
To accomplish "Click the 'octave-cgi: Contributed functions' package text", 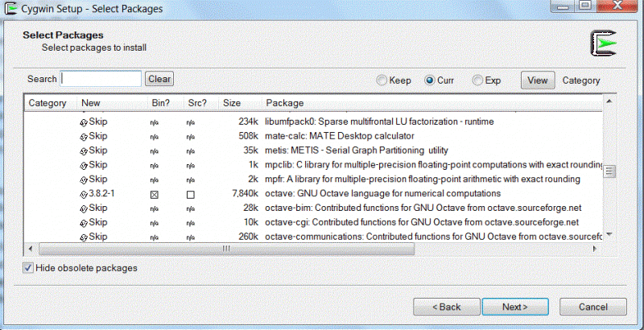I will 422,222.
